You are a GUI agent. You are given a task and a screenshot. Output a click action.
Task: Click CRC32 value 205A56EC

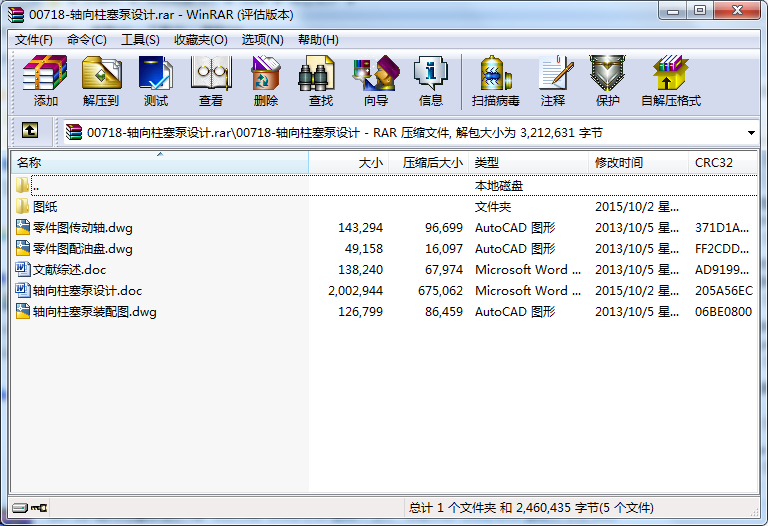click(724, 291)
